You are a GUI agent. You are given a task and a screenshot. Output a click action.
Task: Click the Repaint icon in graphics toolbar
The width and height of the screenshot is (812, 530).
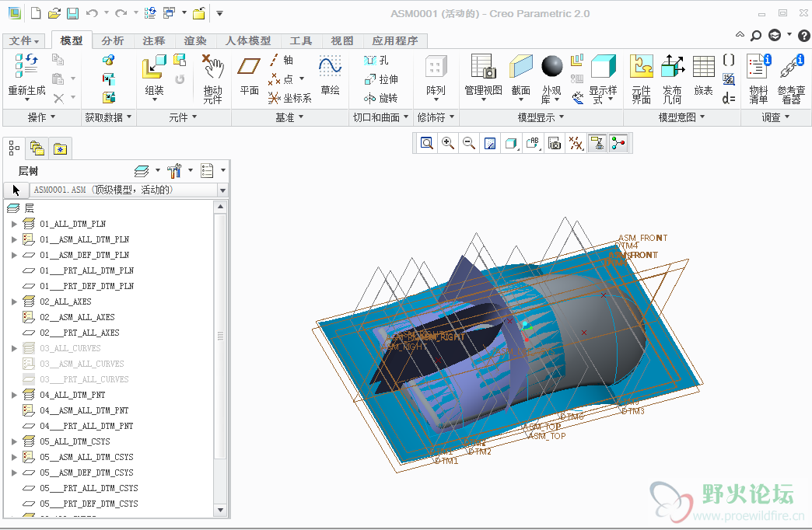click(x=490, y=143)
